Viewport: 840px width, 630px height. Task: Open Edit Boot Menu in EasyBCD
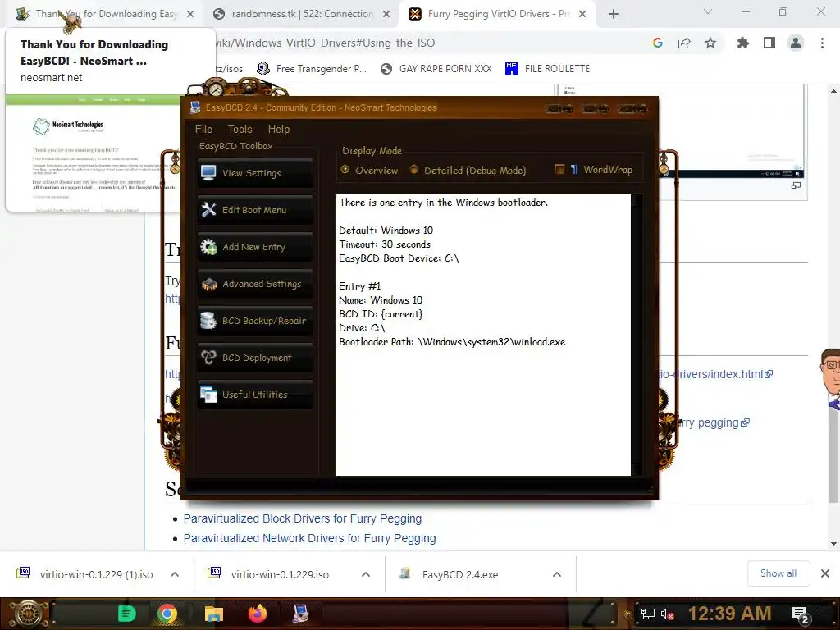point(255,210)
